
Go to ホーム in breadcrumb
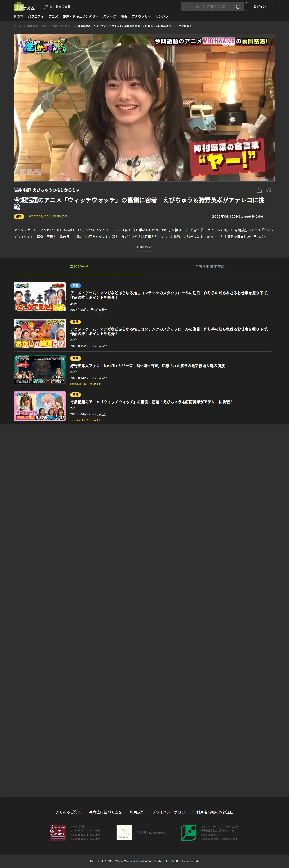tap(17, 26)
